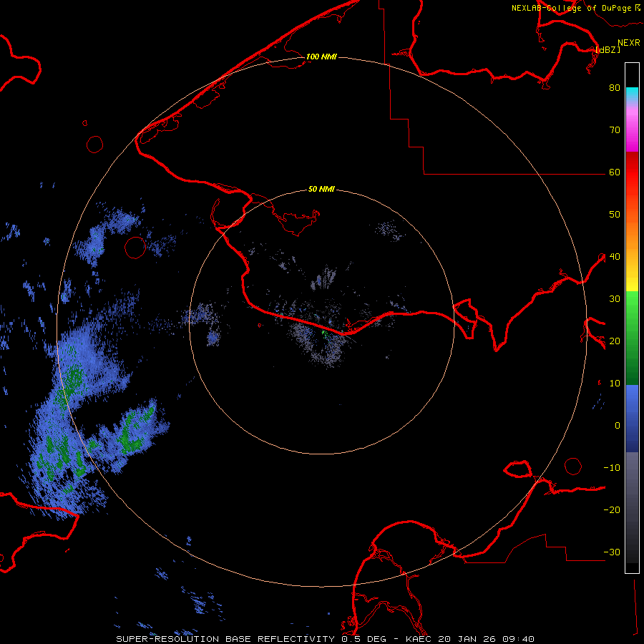Click the -10 dBZ value on the color scale
This screenshot has width=644, height=644.
point(612,468)
